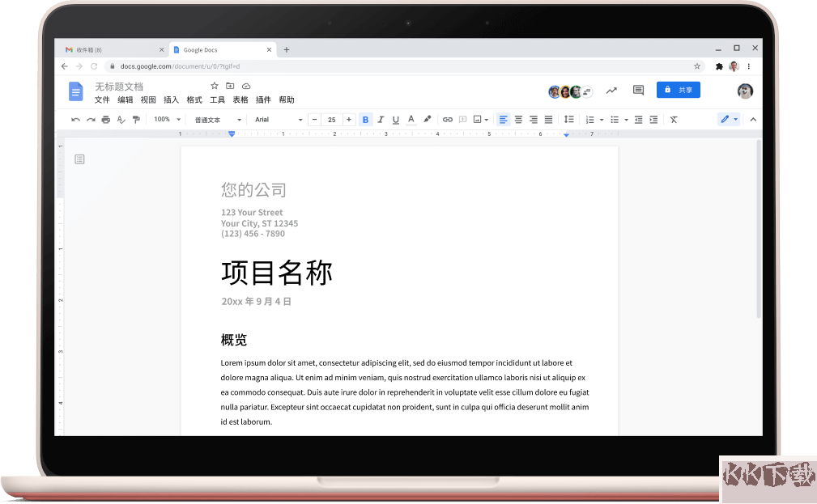Toggle bold formatting
The image size is (817, 504).
pos(365,120)
